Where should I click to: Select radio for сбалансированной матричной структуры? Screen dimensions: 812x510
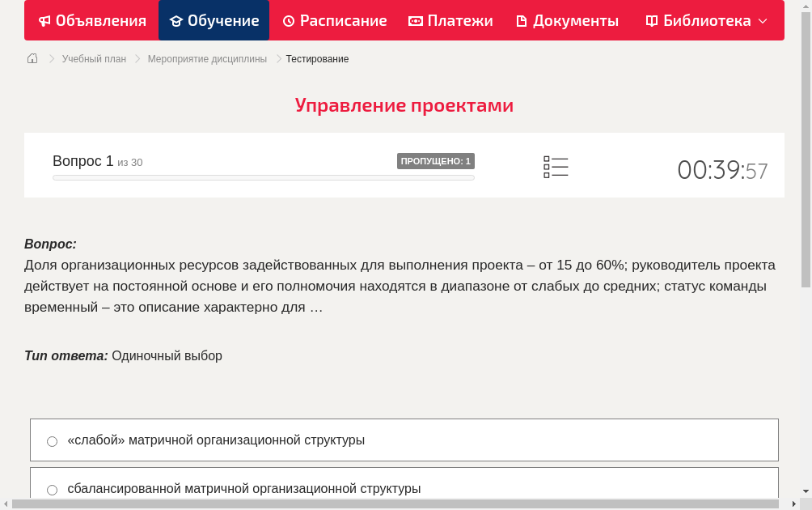click(52, 489)
